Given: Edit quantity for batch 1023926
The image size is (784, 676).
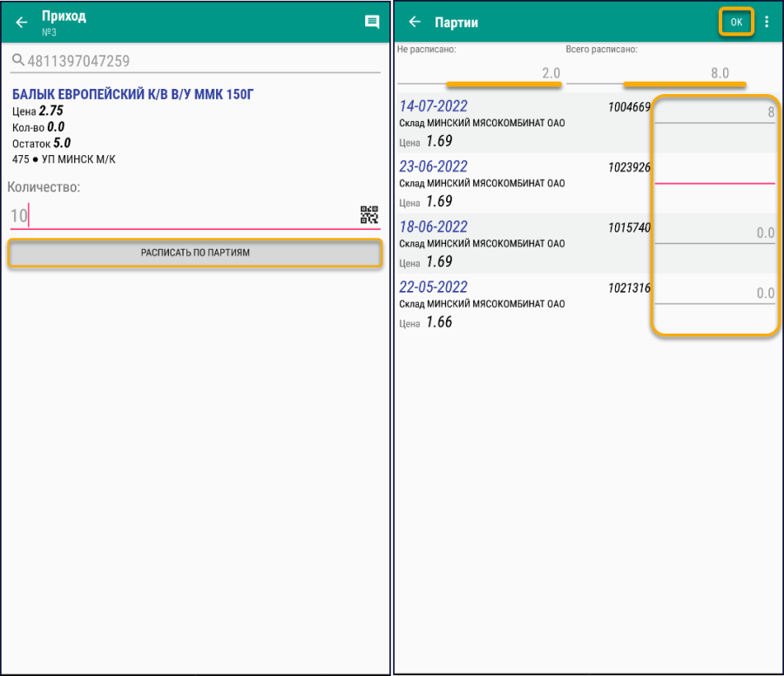Looking at the screenshot, I should (714, 172).
